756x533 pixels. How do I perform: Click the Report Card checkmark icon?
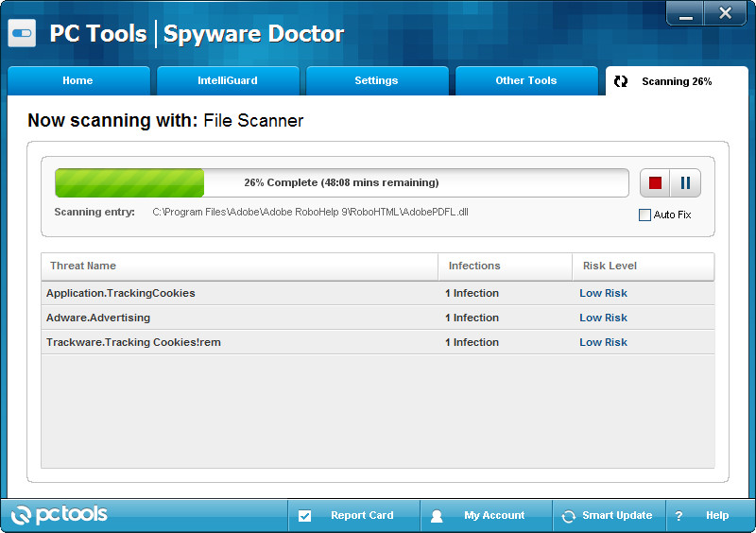304,516
